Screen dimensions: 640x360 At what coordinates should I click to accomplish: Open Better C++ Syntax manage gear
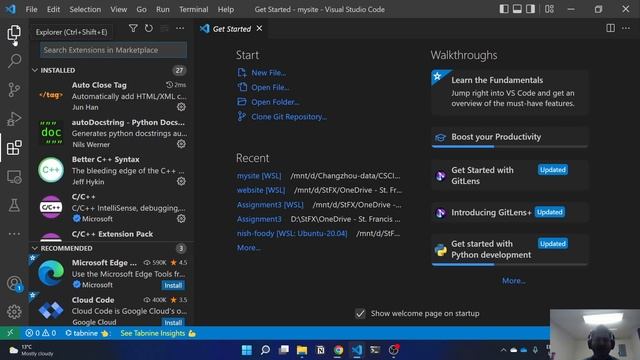[x=181, y=181]
